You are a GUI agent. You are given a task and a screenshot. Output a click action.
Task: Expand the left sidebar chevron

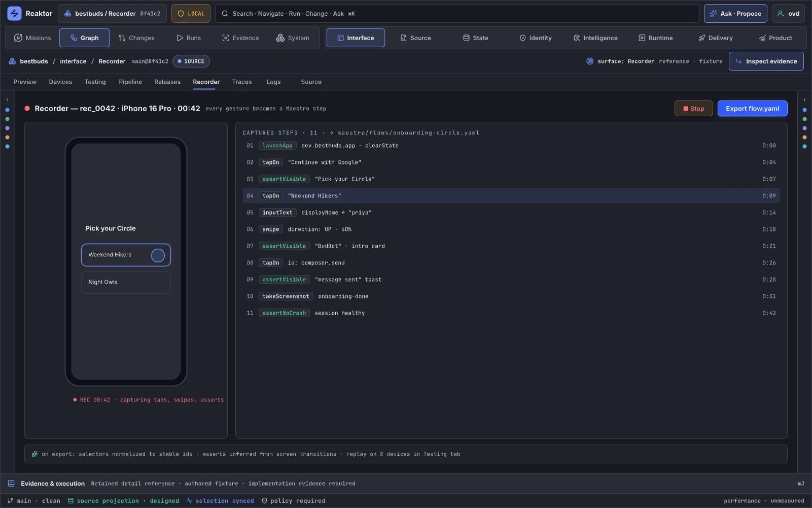(x=7, y=100)
